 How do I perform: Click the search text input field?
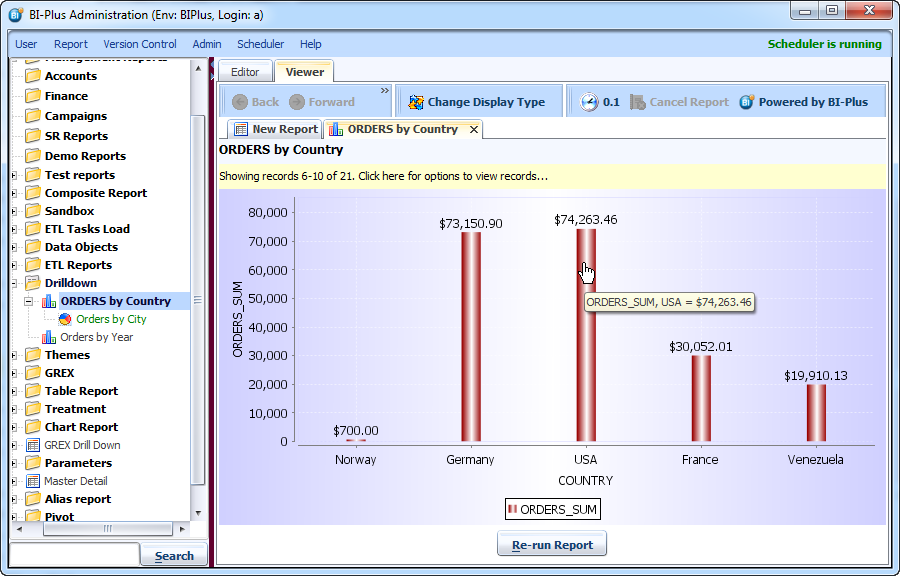tap(74, 555)
